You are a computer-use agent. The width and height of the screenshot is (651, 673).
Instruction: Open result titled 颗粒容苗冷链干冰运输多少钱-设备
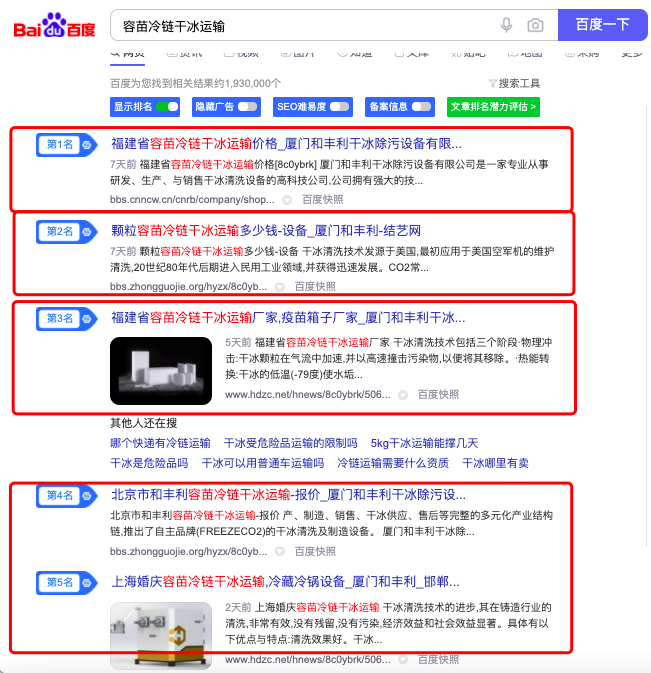pos(266,230)
